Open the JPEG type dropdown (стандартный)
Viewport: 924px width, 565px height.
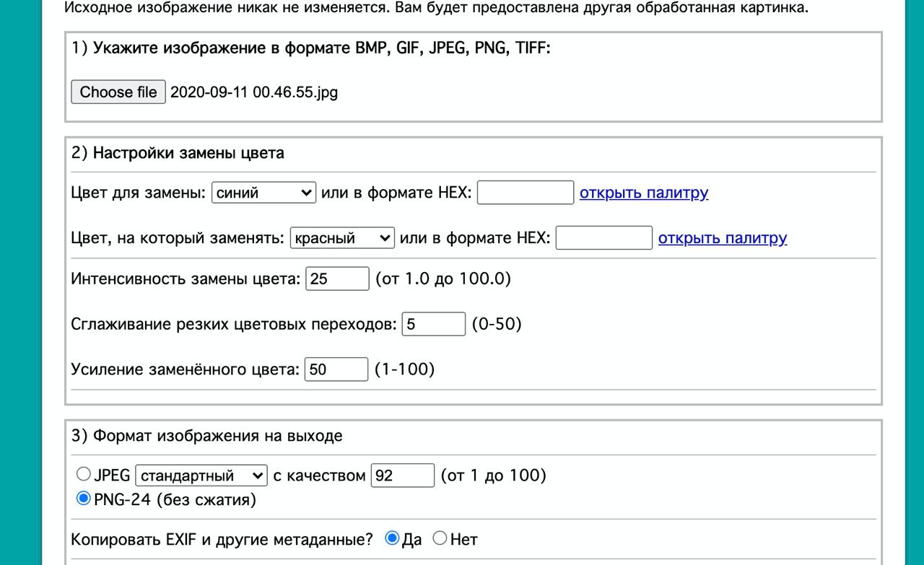(201, 476)
